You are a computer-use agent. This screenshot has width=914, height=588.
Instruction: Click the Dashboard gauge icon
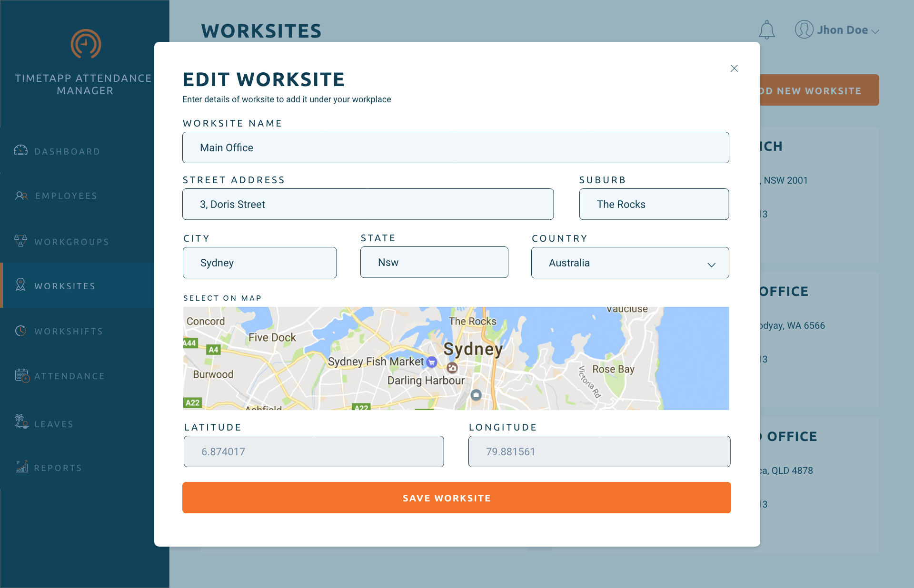point(20,150)
